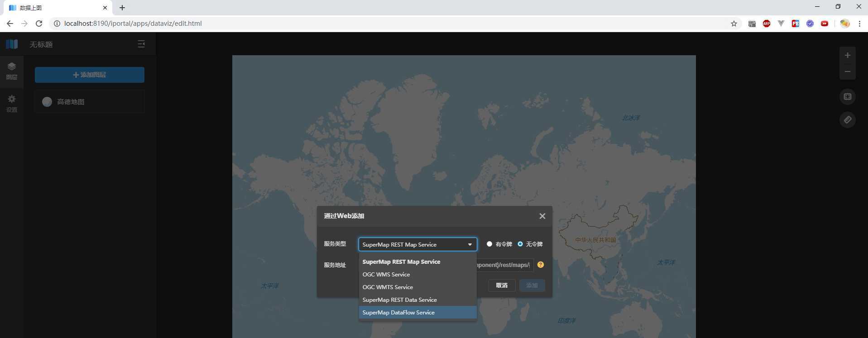This screenshot has height=338, width=868.
Task: Choose OGC WMTS Service option
Action: coord(417,287)
